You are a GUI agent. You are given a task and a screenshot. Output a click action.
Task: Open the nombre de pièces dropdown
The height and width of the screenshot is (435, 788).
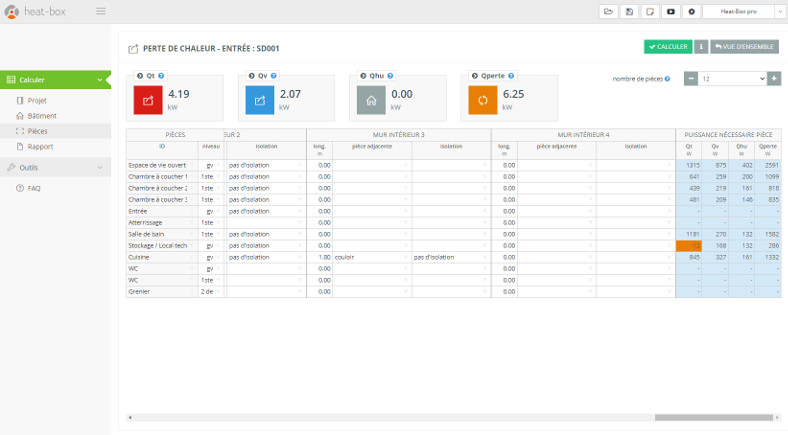[733, 78]
